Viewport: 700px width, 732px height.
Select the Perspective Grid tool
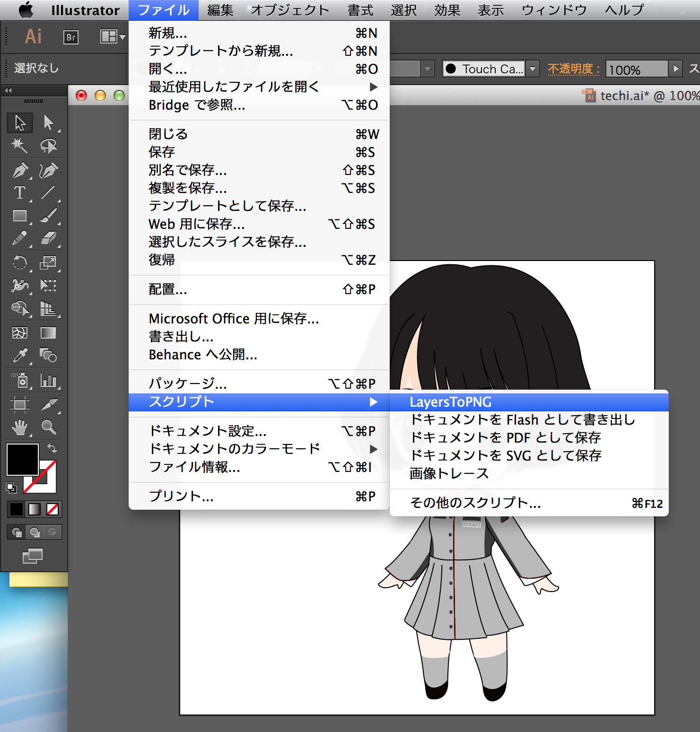click(x=48, y=308)
